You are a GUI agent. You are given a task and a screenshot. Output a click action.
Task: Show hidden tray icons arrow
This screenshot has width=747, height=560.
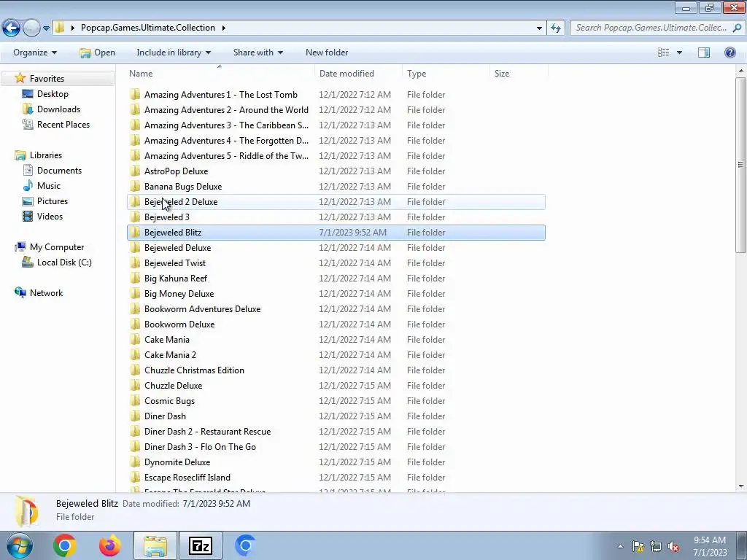pyautogui.click(x=620, y=546)
